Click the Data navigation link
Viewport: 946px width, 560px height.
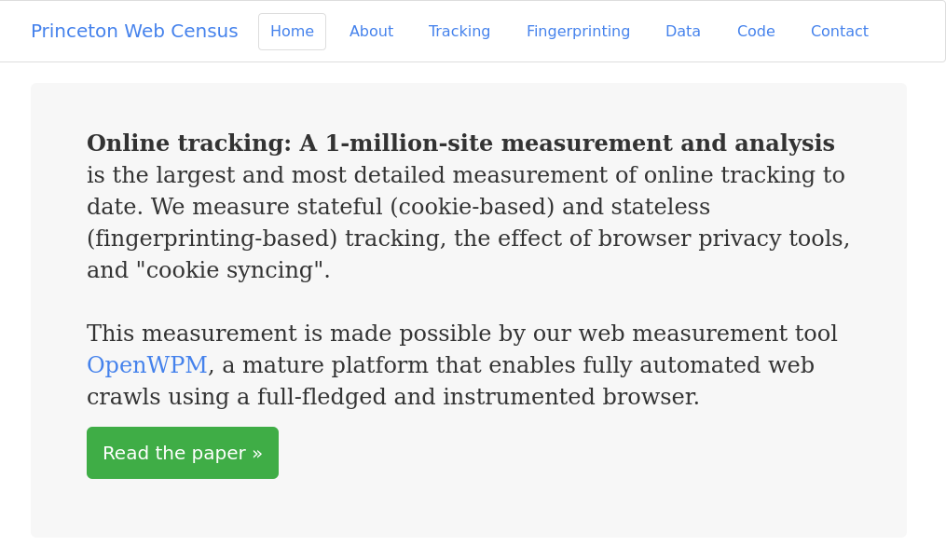(682, 31)
